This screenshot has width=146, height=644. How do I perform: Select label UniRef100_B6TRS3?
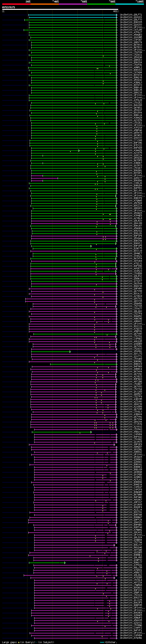(131, 45)
